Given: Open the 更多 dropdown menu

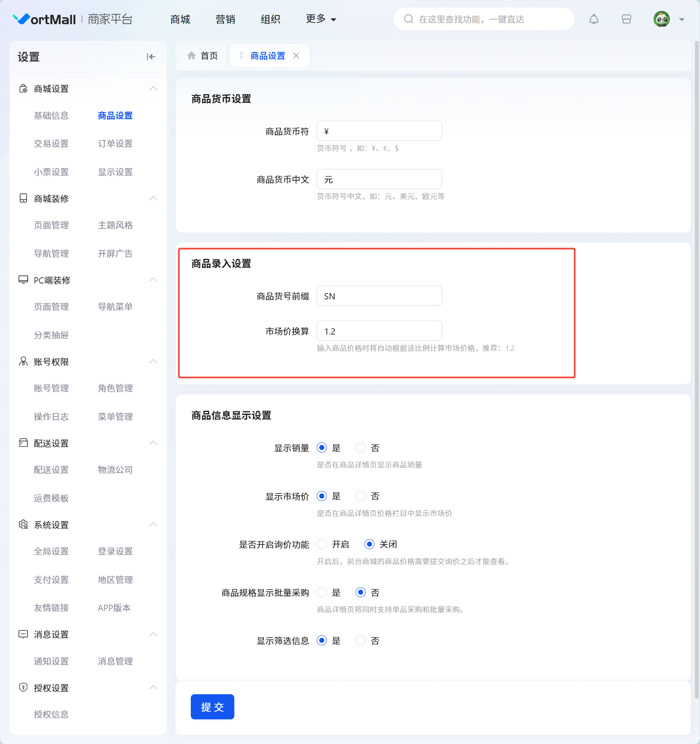Looking at the screenshot, I should click(x=321, y=19).
